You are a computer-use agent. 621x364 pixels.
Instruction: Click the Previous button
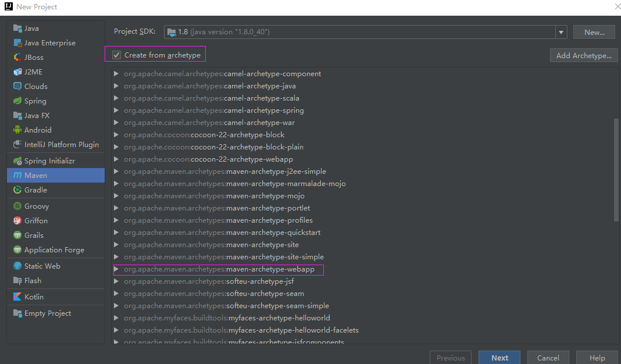tap(451, 358)
